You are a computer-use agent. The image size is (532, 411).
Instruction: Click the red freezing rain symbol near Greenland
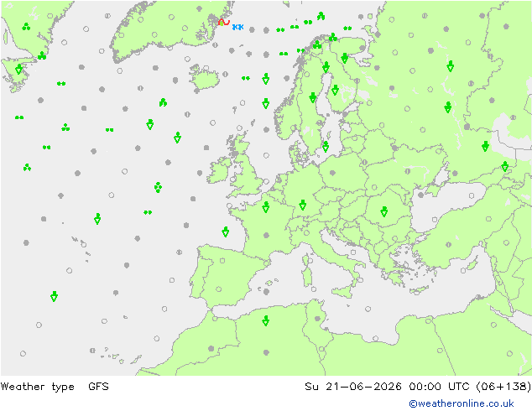pyautogui.click(x=223, y=23)
